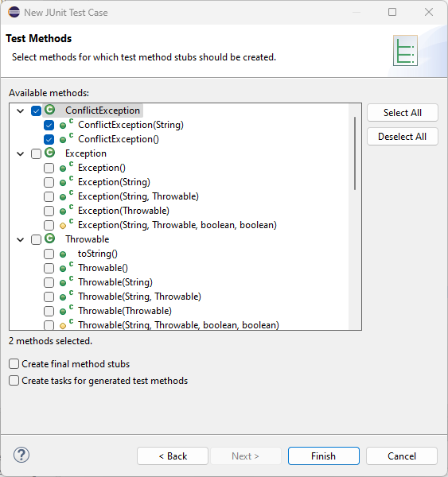Select the ConflictException tree row label
The width and height of the screenshot is (448, 477).
(x=103, y=111)
